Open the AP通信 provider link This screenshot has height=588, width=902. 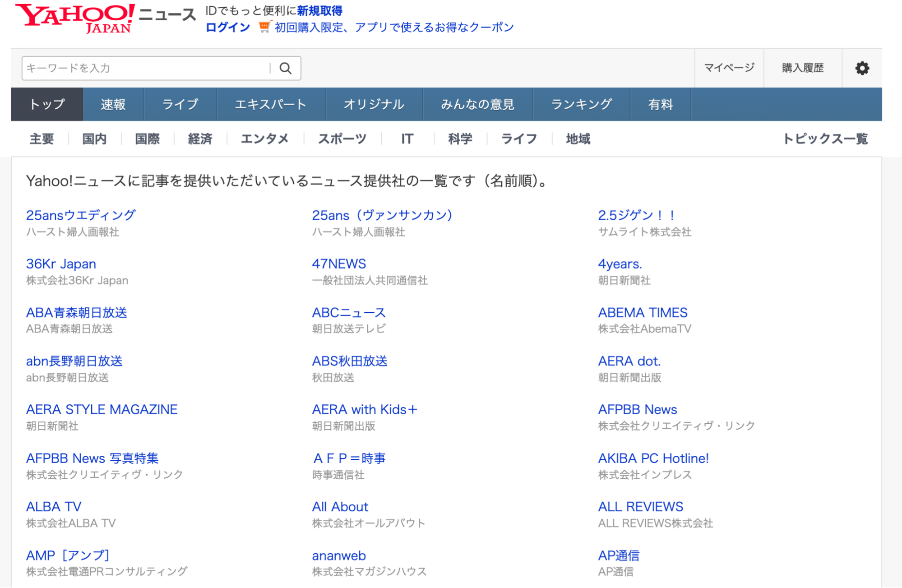(x=619, y=556)
